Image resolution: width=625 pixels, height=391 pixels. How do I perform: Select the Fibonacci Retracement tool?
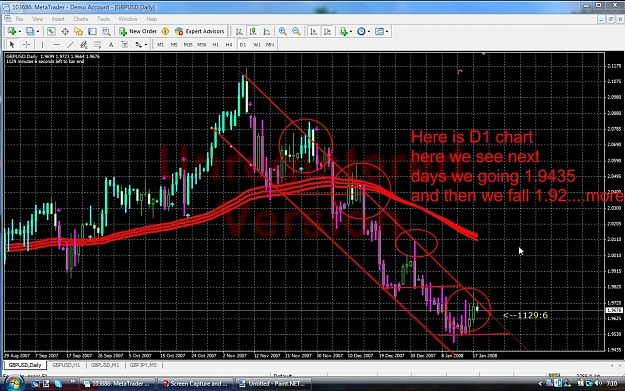tap(97, 45)
